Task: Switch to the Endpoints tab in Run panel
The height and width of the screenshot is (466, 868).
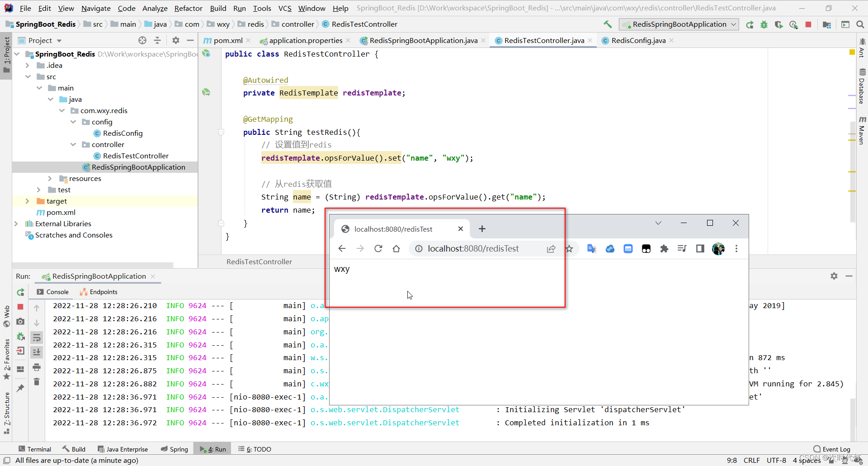Action: [103, 292]
